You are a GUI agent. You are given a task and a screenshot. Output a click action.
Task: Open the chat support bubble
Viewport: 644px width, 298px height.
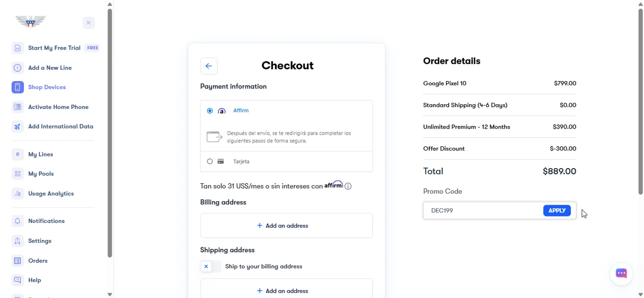point(621,274)
